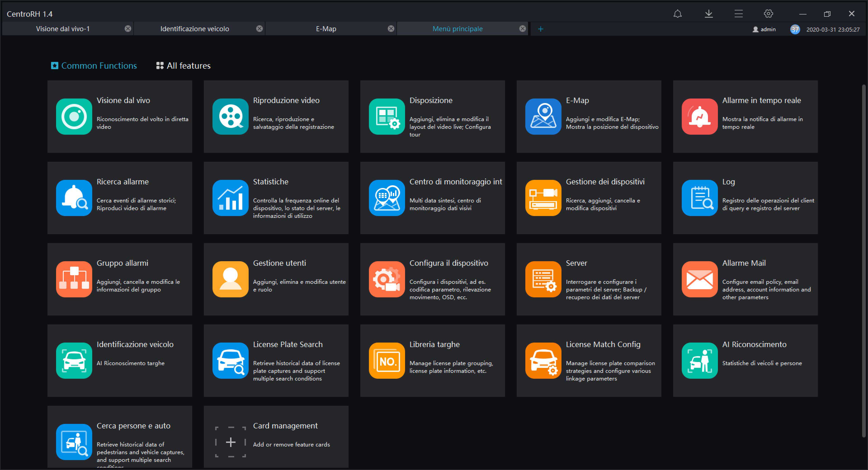Switch to the All features tab
This screenshot has width=868, height=470.
(183, 66)
